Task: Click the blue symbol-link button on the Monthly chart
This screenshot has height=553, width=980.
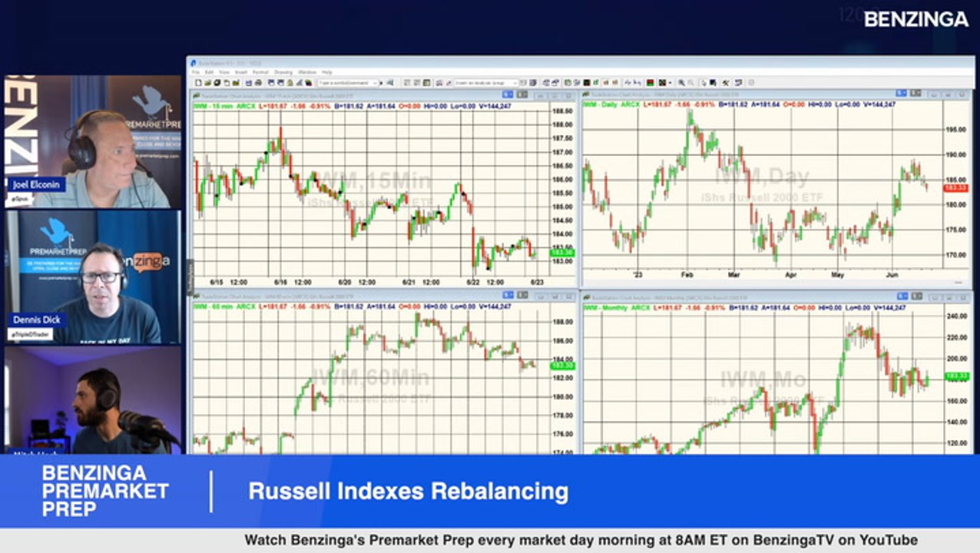Action: click(x=902, y=296)
